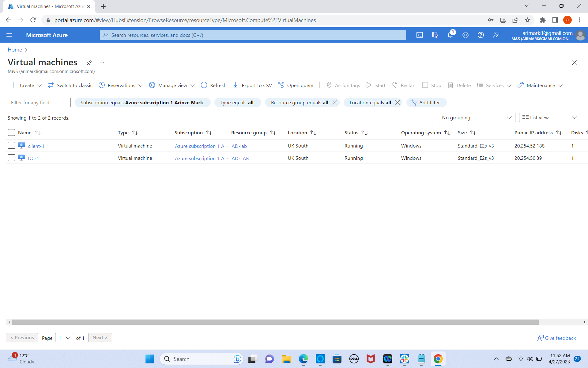Open the DC-1 virtual machine link
Image resolution: width=588 pixels, height=368 pixels.
[33, 158]
